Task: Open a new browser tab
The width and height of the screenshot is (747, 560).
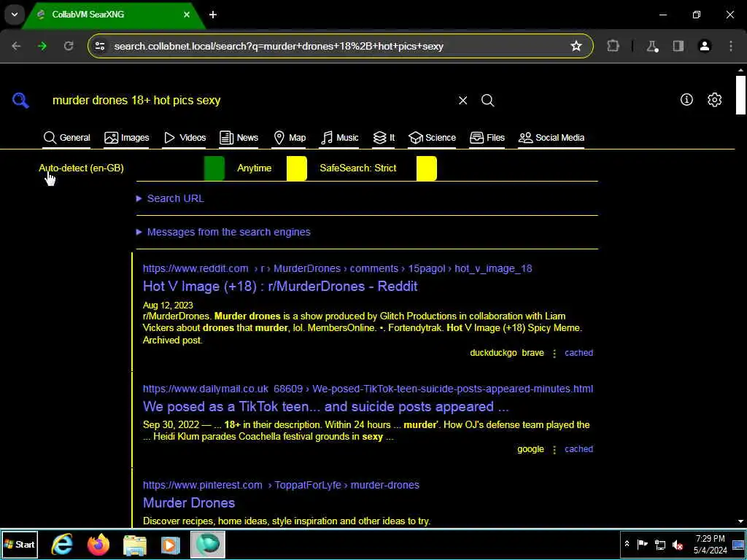Action: click(x=213, y=15)
